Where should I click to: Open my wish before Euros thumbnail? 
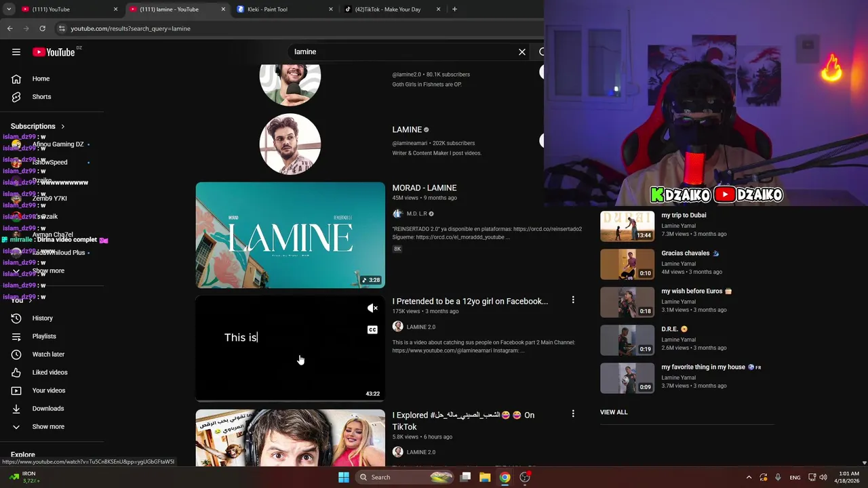coord(627,302)
